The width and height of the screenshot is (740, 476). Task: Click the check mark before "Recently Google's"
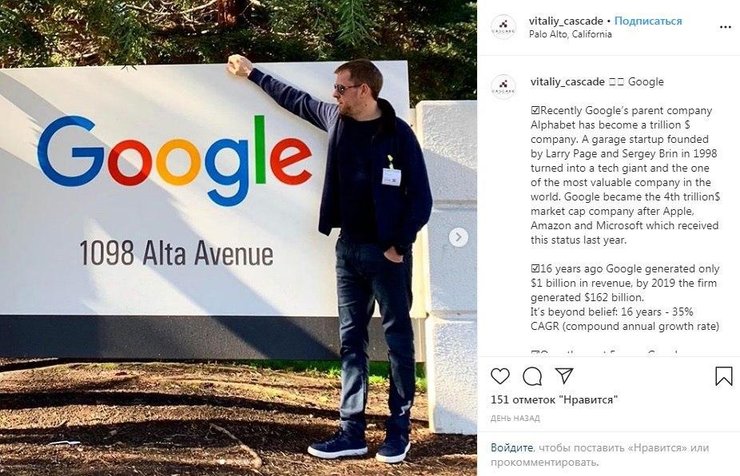point(535,111)
